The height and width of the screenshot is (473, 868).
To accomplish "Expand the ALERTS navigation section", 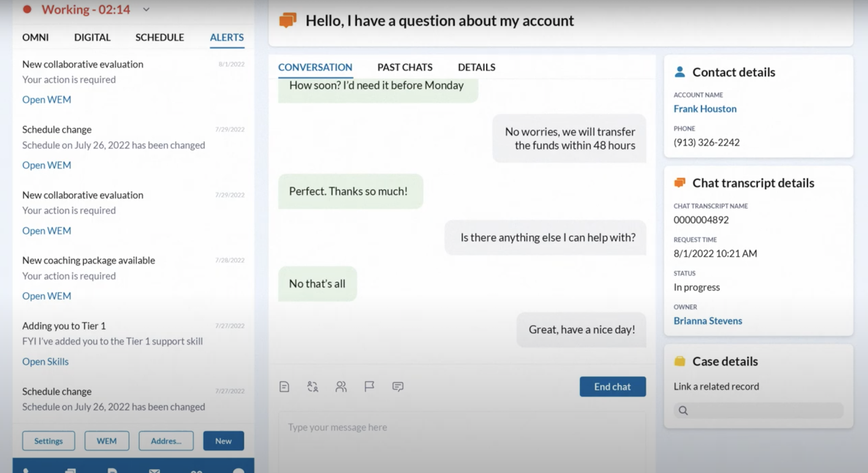I will coord(227,37).
